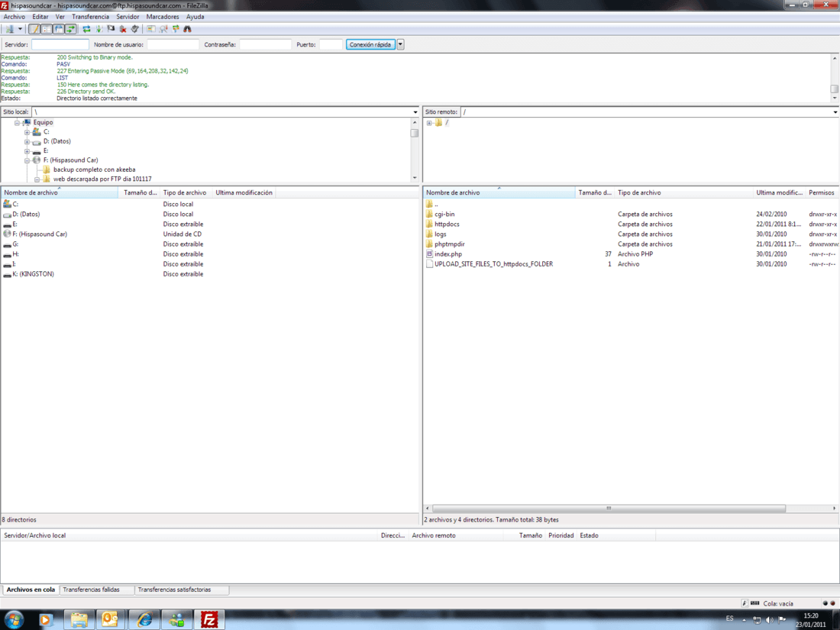The image size is (840, 630).
Task: Open the Site Manager dropdown arrow
Action: 20,29
